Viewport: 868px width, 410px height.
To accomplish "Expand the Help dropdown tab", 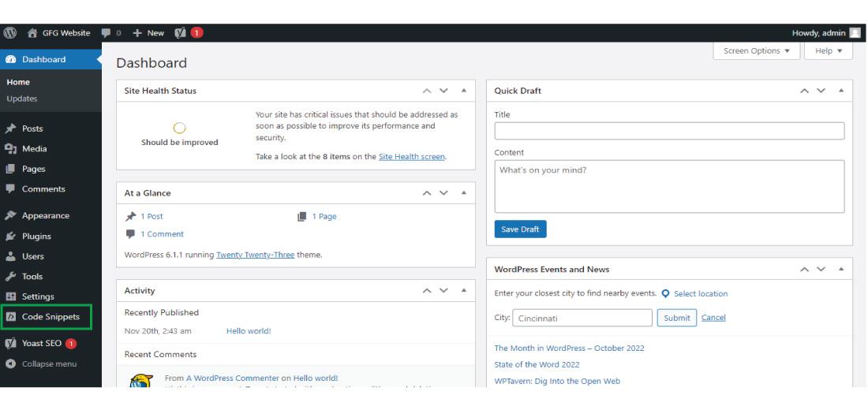I will tap(829, 51).
